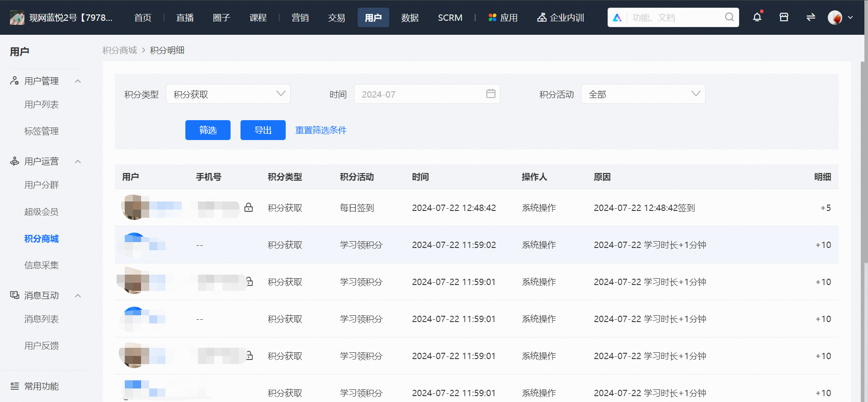Open 超级会员 in sidebar
This screenshot has width=868, height=402.
pos(42,211)
